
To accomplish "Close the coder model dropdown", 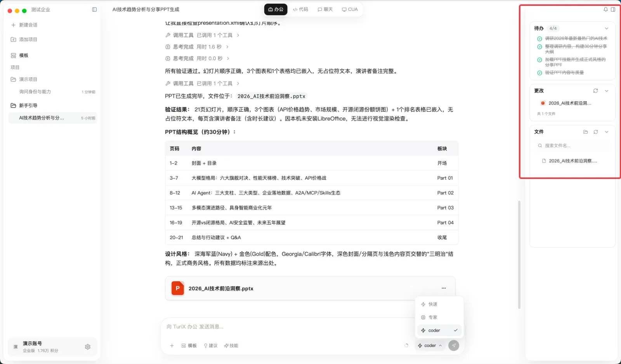I will click(x=430, y=345).
